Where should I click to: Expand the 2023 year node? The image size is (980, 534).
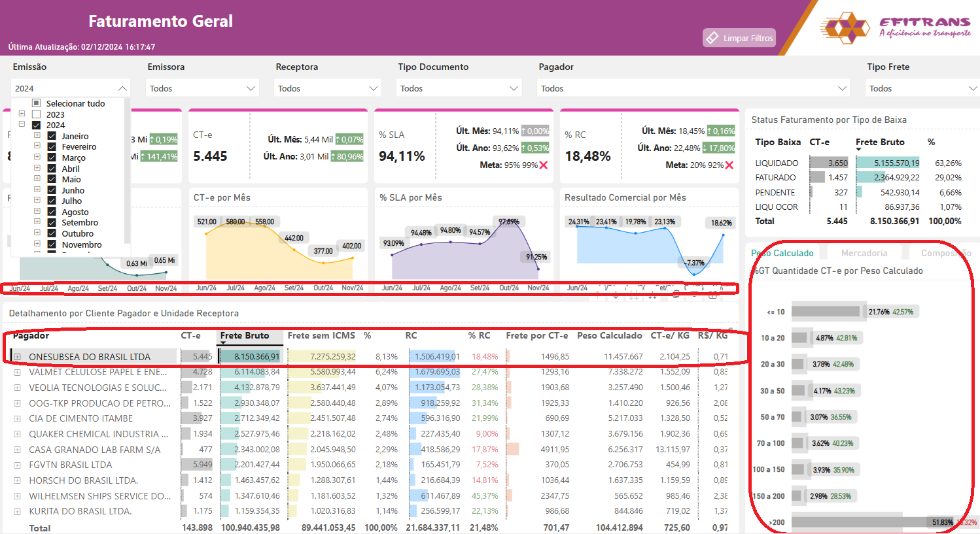22,114
